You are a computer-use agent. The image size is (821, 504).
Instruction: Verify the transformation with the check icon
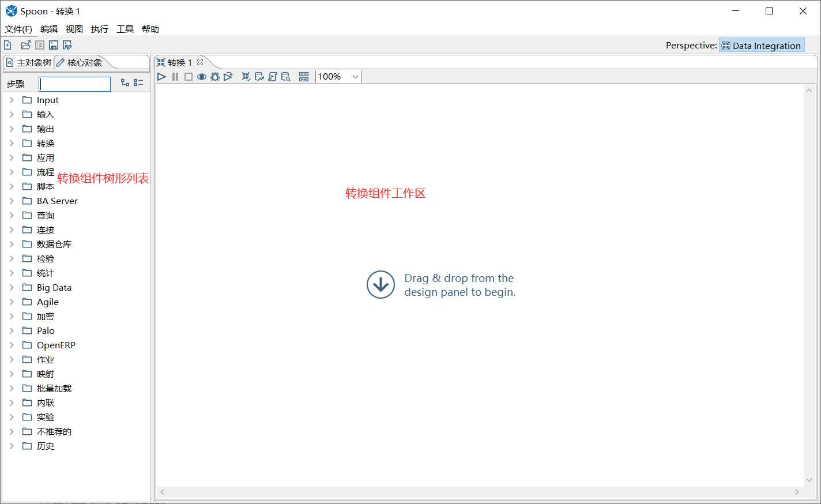(246, 77)
